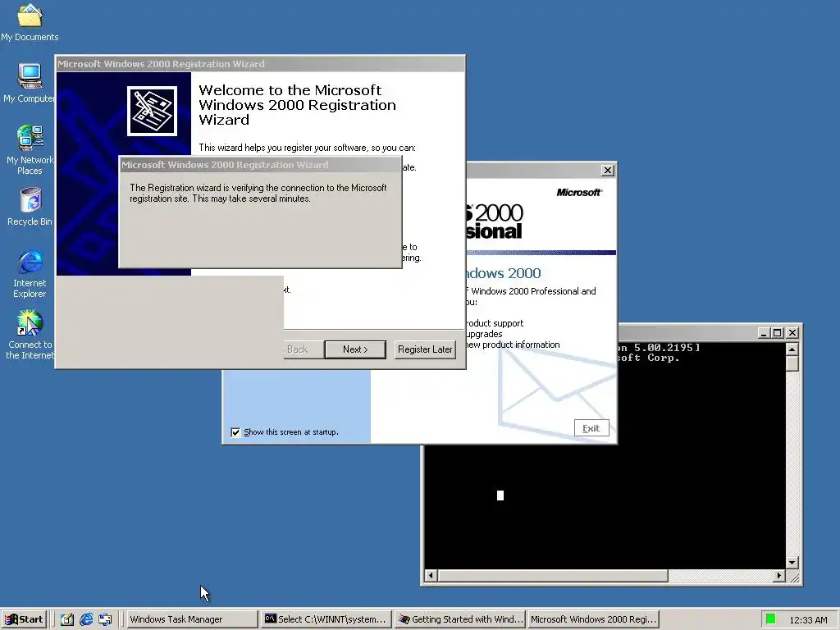Select Connect to the Internet shortcut
The width and height of the screenshot is (840, 630).
30,335
